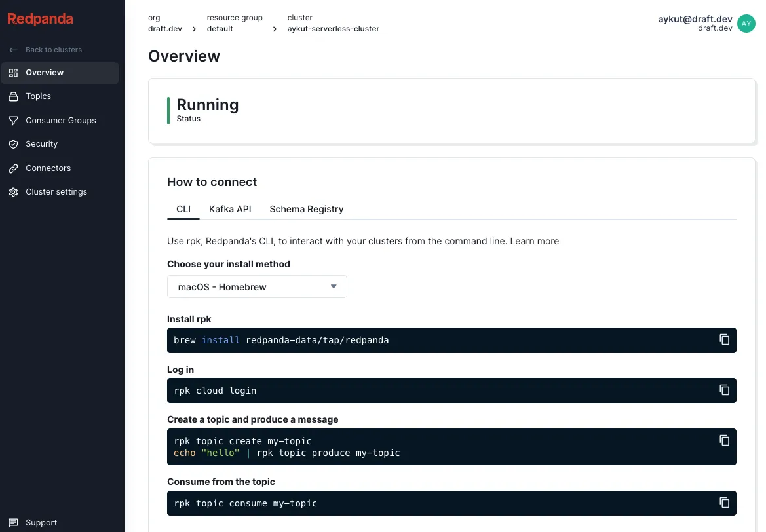Click the Running status text
The height and width of the screenshot is (532, 766).
tap(208, 105)
